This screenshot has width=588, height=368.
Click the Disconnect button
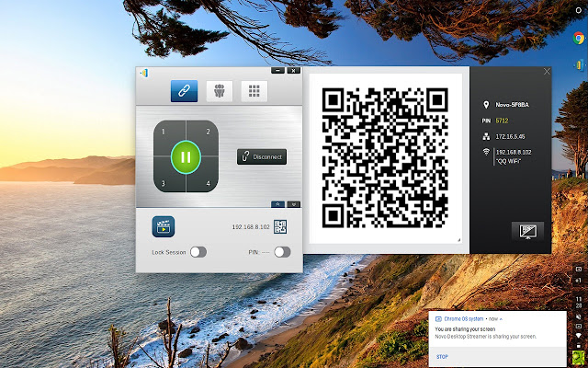coord(262,157)
